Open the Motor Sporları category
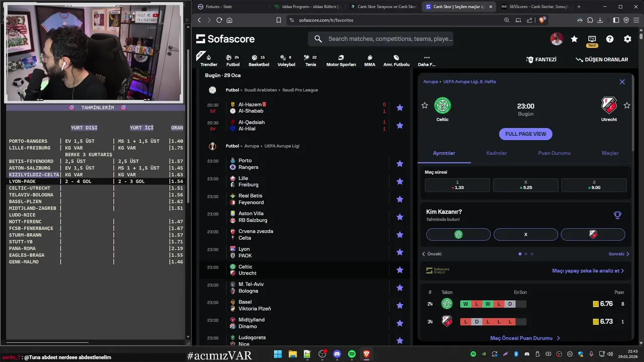 [341, 60]
